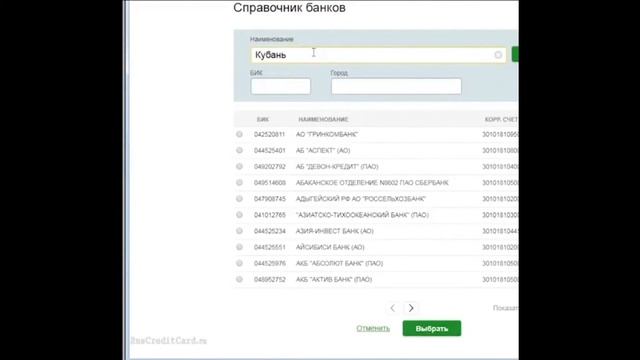Click BIK value 044525551
The width and height of the screenshot is (640, 360).
[269, 247]
